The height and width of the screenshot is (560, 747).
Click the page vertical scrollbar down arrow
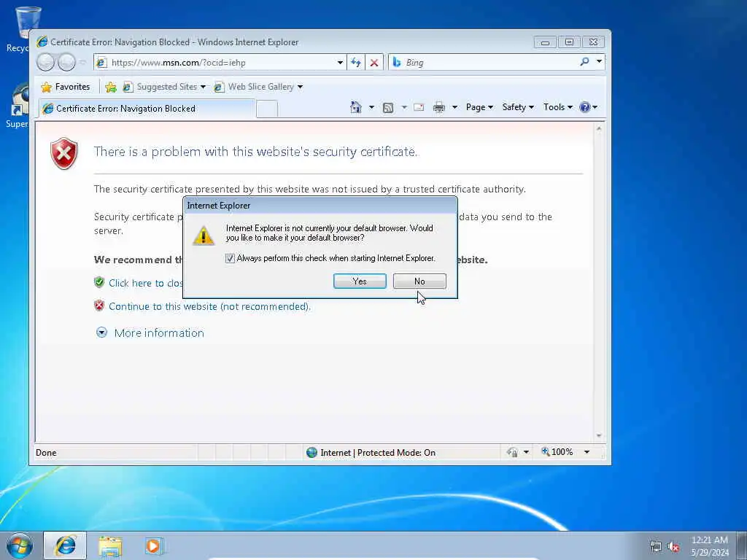click(x=599, y=436)
